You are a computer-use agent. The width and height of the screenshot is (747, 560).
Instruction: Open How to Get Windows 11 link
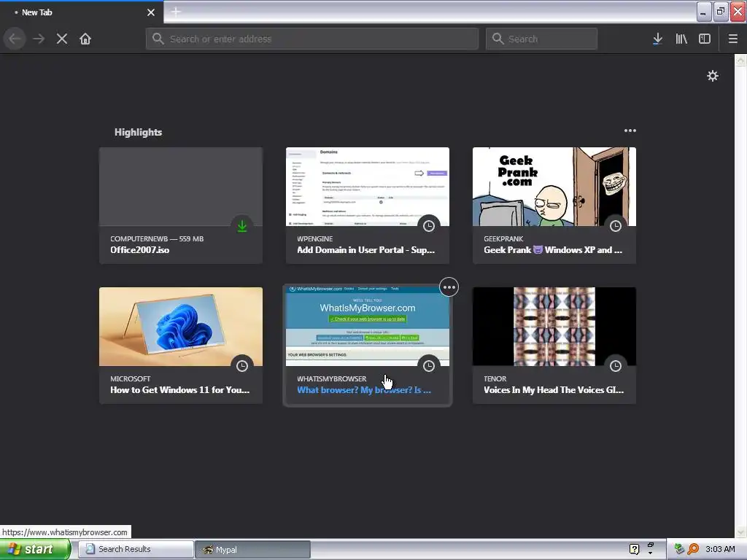[179, 390]
